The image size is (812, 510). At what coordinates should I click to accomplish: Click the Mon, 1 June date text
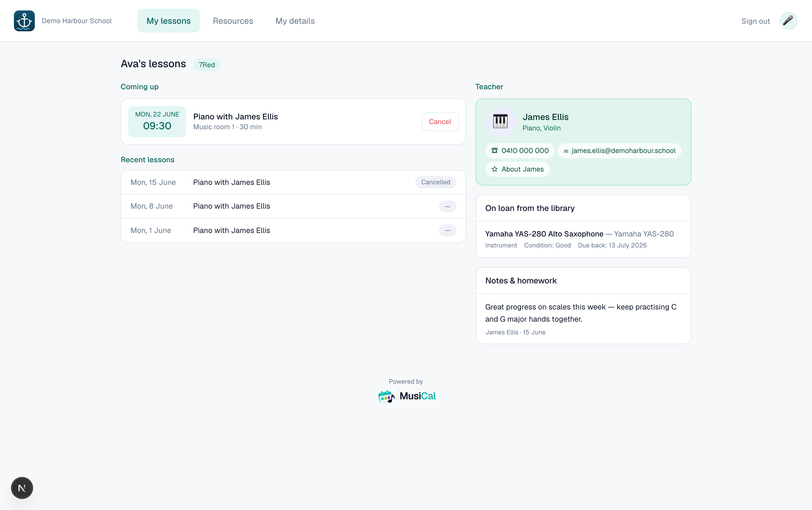[151, 230]
